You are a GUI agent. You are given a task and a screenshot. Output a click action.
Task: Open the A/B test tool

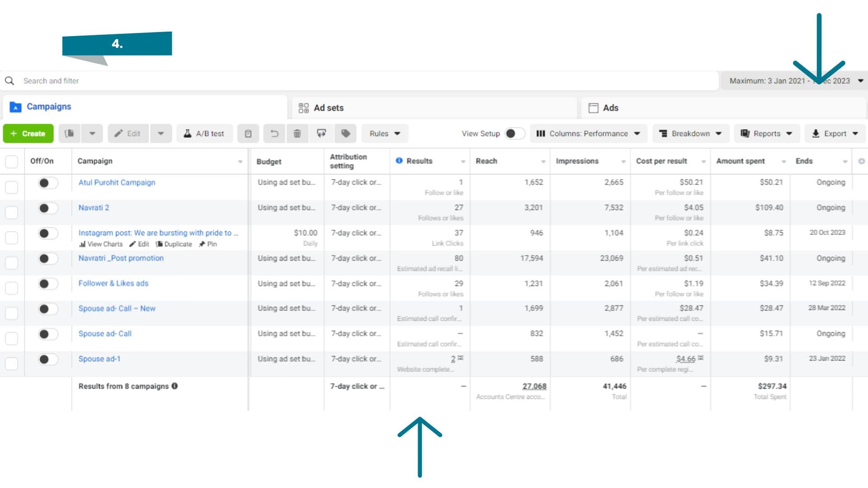point(204,133)
